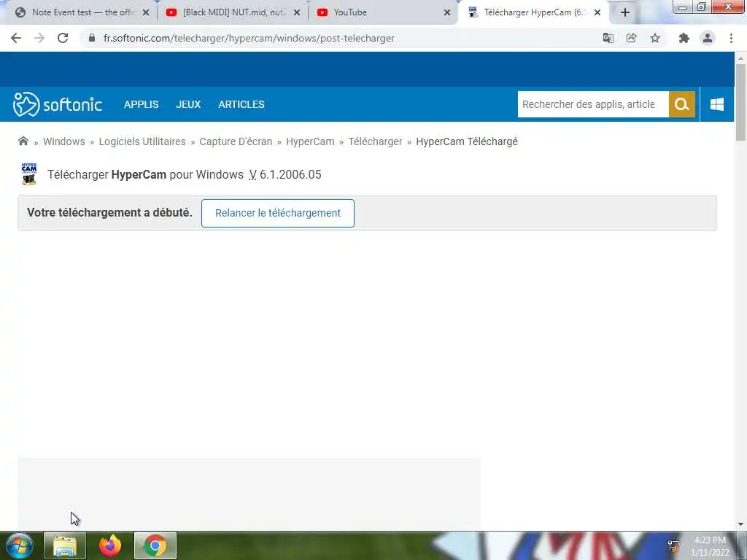Bookmark this page with the star icon
The width and height of the screenshot is (747, 560).
coord(655,38)
